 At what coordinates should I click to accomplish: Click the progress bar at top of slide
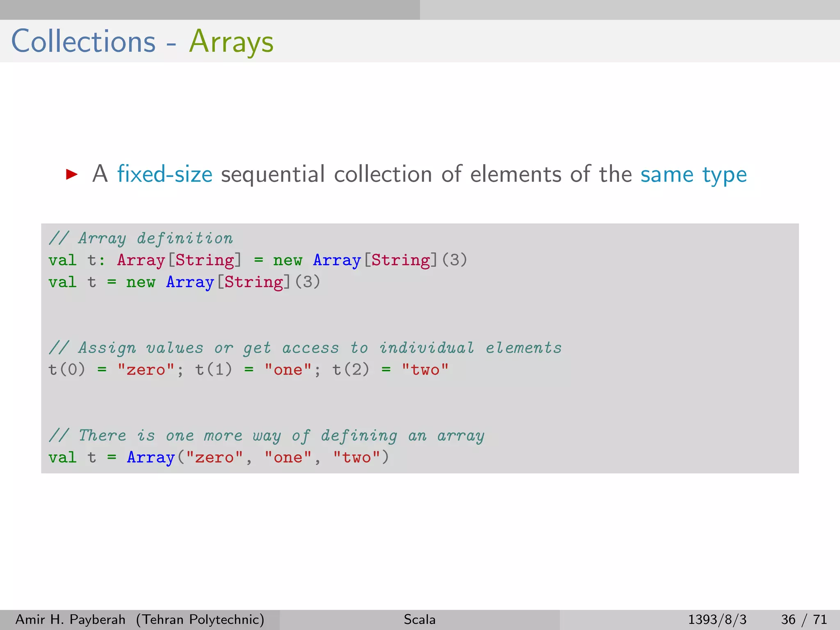pos(420,10)
